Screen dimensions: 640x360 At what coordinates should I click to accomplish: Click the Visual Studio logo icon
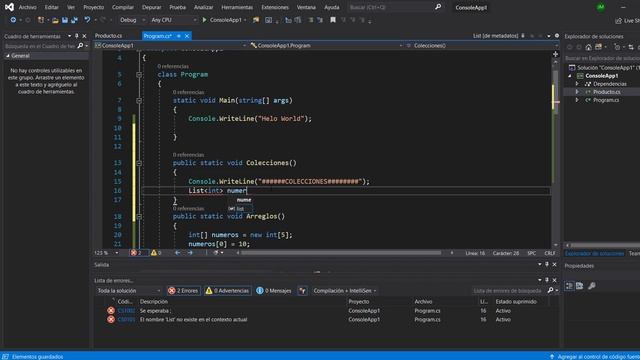point(9,7)
